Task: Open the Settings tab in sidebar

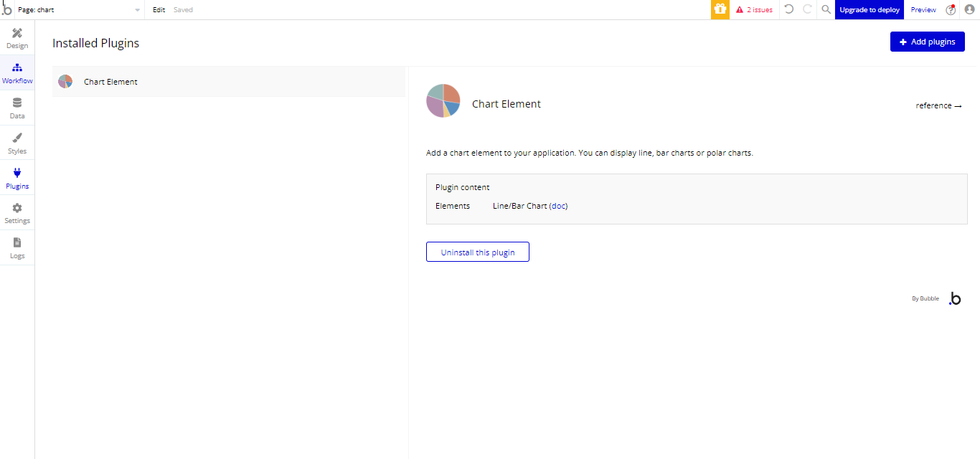Action: coord(17,213)
